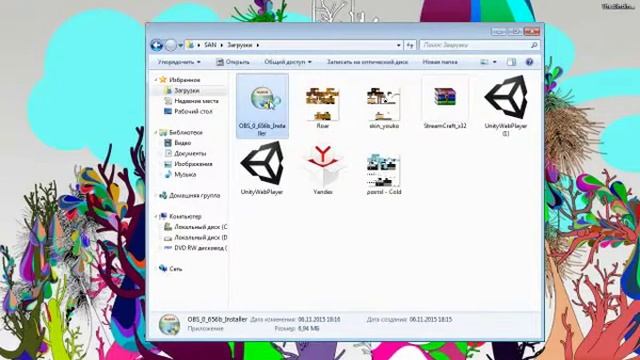This screenshot has height=360, width=640.
Task: Click the details pane OBS installer icon
Action: pyautogui.click(x=169, y=324)
